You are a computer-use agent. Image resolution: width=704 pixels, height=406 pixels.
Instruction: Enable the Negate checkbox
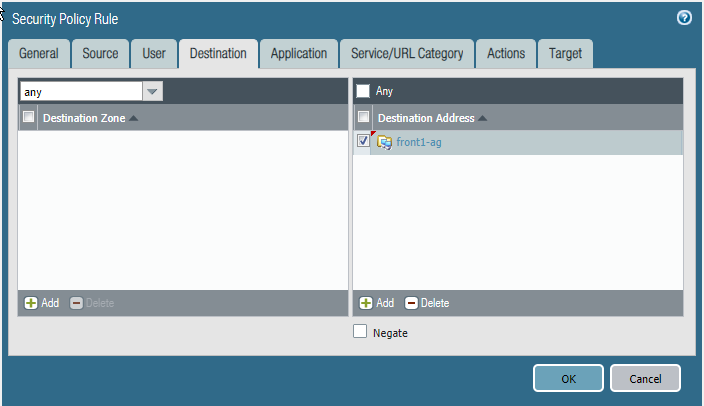click(360, 331)
